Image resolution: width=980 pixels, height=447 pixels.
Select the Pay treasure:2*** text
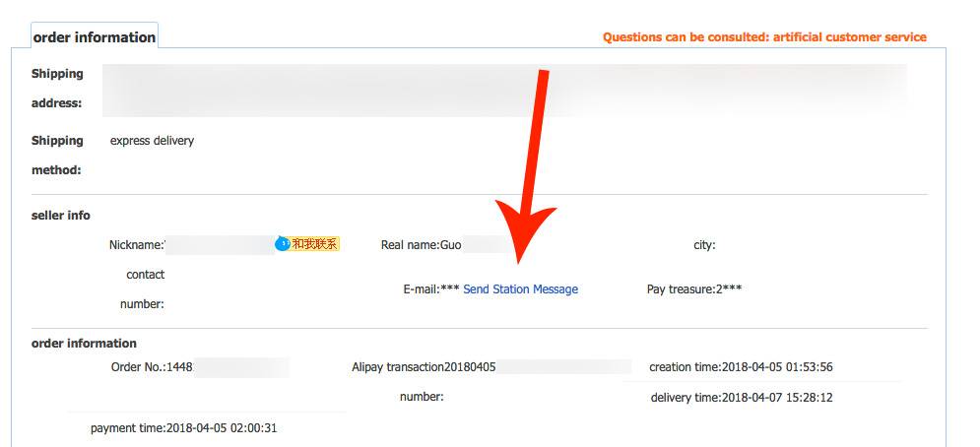click(694, 289)
